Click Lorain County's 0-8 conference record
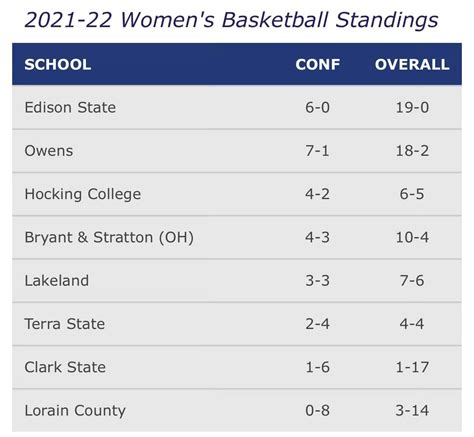The image size is (474, 437). [x=317, y=411]
